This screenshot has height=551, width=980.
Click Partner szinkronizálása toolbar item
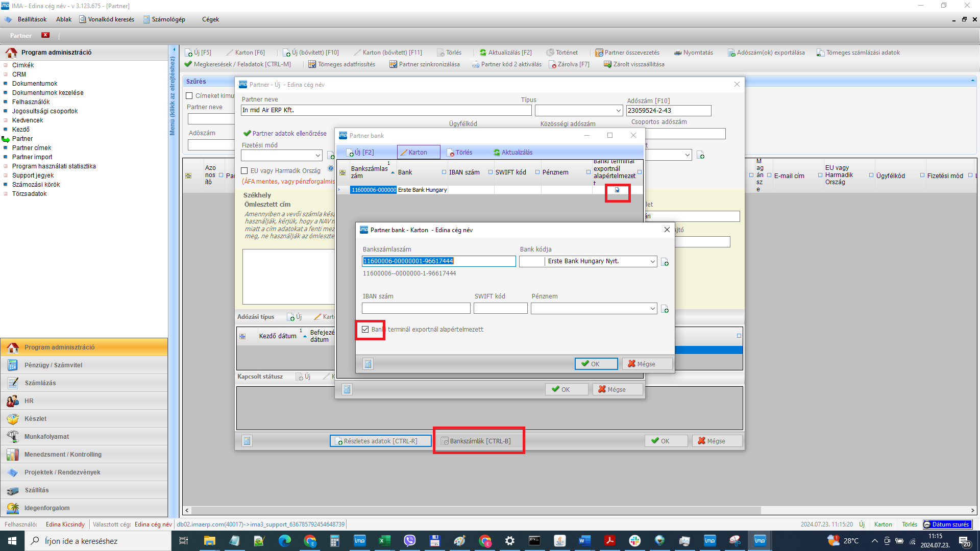(x=424, y=64)
